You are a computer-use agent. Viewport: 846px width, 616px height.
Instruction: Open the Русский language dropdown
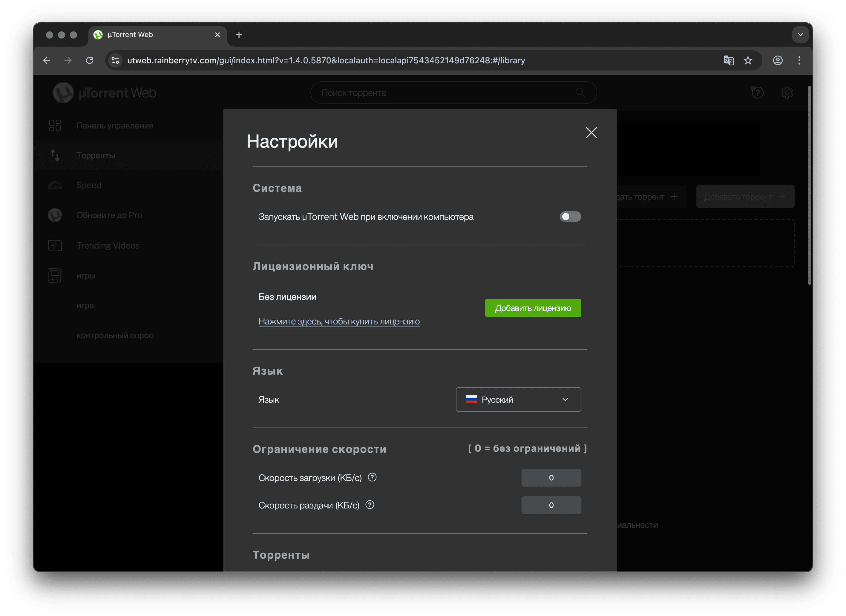point(518,400)
